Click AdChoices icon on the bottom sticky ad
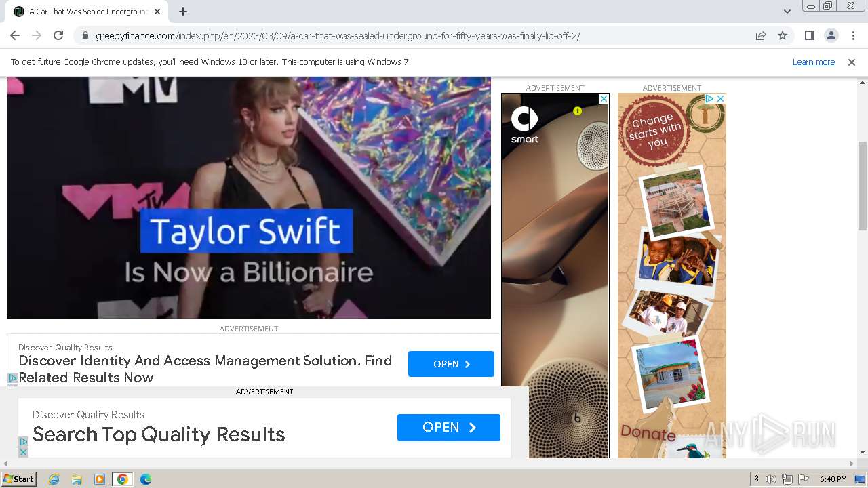868x488 pixels. click(23, 441)
